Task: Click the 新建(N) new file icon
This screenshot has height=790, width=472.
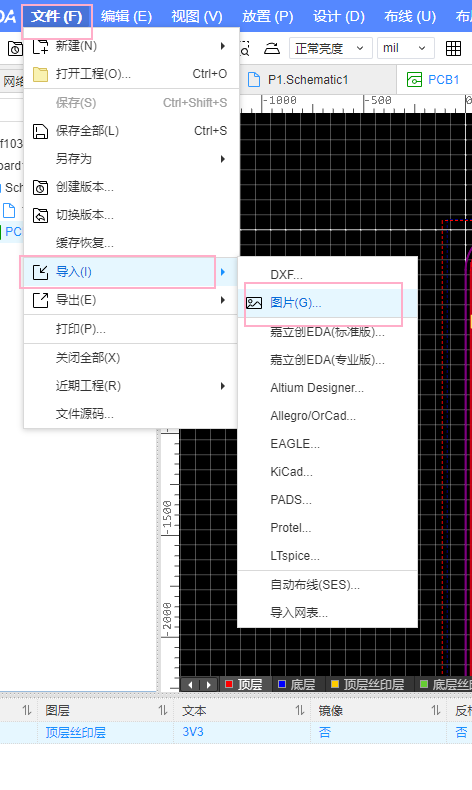Action: point(40,46)
